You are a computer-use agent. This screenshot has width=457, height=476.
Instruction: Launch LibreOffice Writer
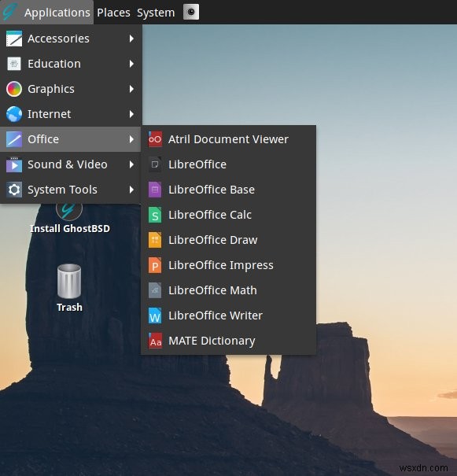pyautogui.click(x=228, y=315)
